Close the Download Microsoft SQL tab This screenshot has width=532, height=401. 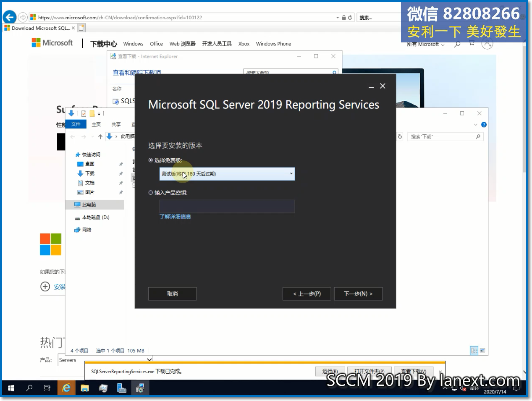[73, 28]
